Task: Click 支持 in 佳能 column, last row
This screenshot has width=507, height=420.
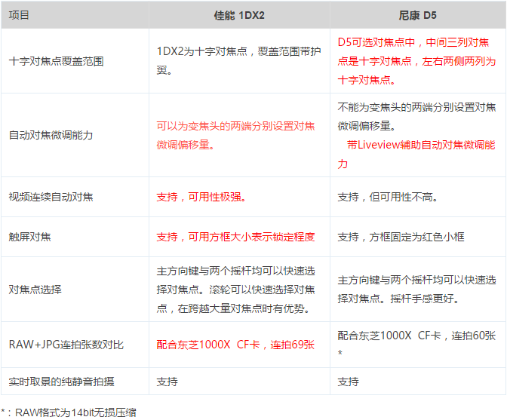Action: point(167,382)
